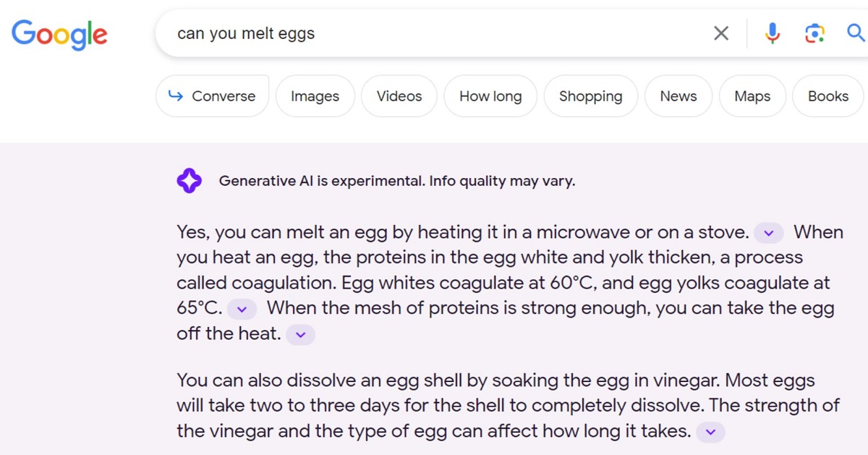The height and width of the screenshot is (455, 868).
Task: Click the arrow icon on the Converse chip
Action: pyautogui.click(x=175, y=96)
